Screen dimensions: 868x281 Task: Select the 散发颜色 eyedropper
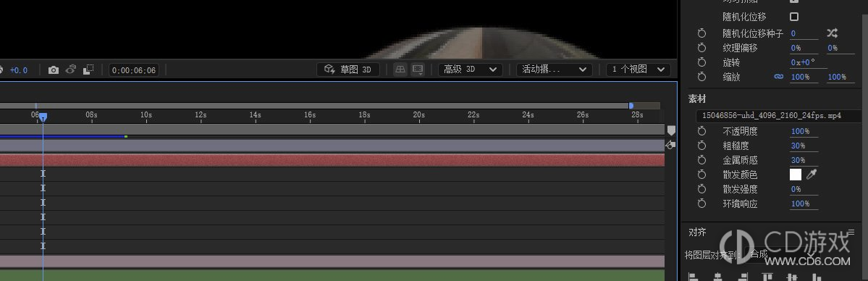coord(812,175)
